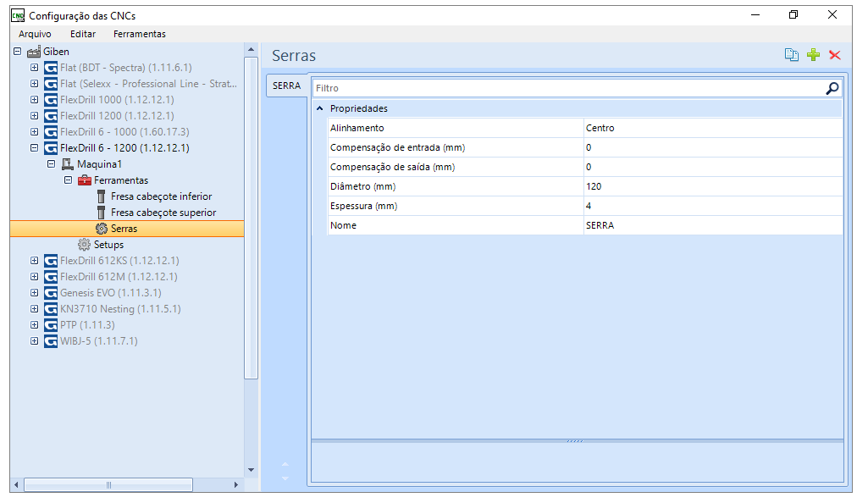Viewport: 868px width, 503px height.
Task: Click the Maquina1 machine icon
Action: tap(68, 163)
